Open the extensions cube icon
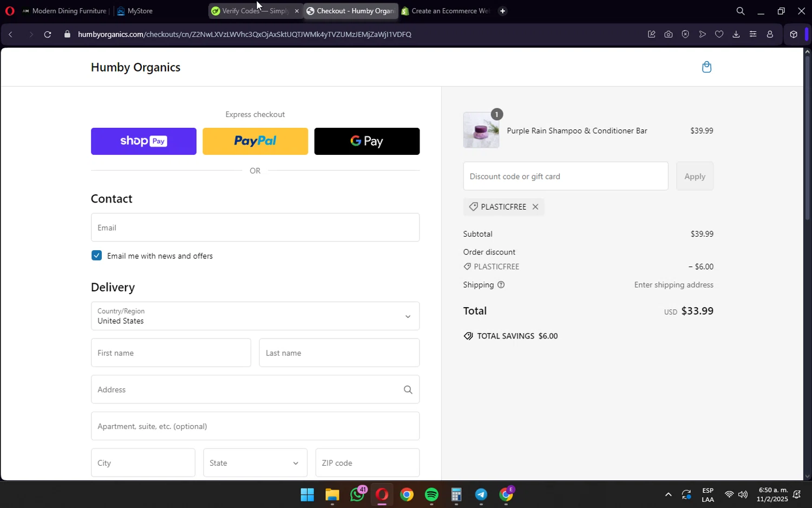Viewport: 812px width, 508px height. 794,34
